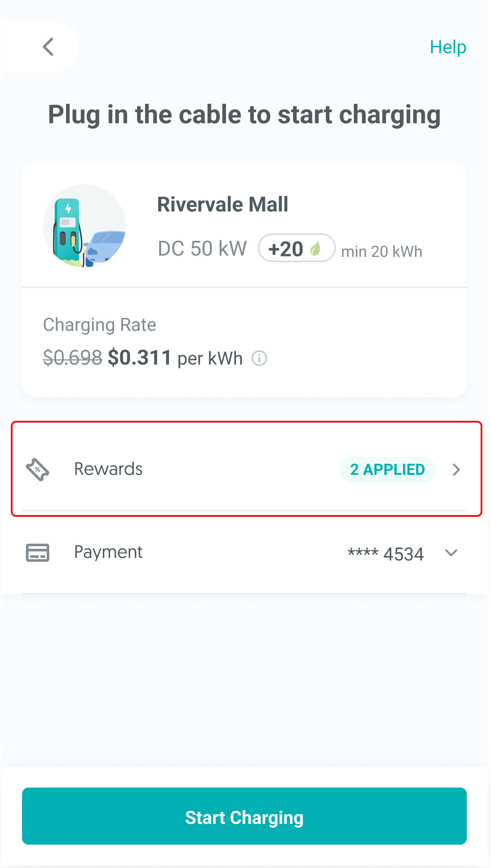Tap the DC 50 kW charger label

point(202,249)
